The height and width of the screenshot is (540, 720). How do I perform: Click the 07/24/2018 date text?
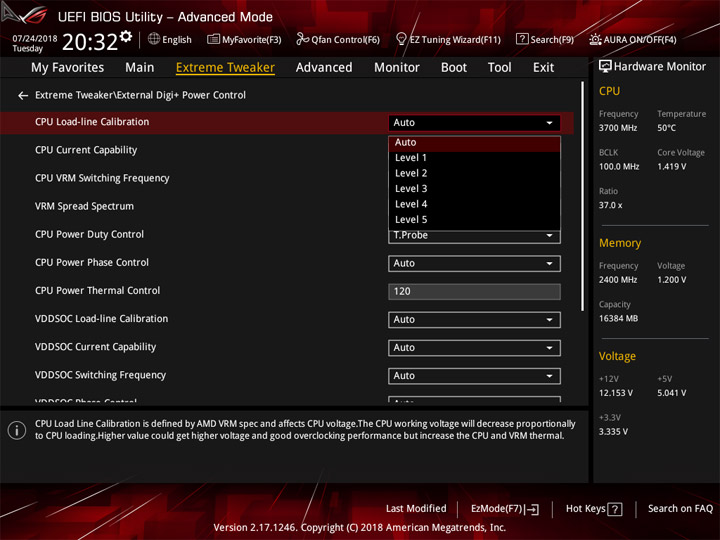click(x=34, y=38)
